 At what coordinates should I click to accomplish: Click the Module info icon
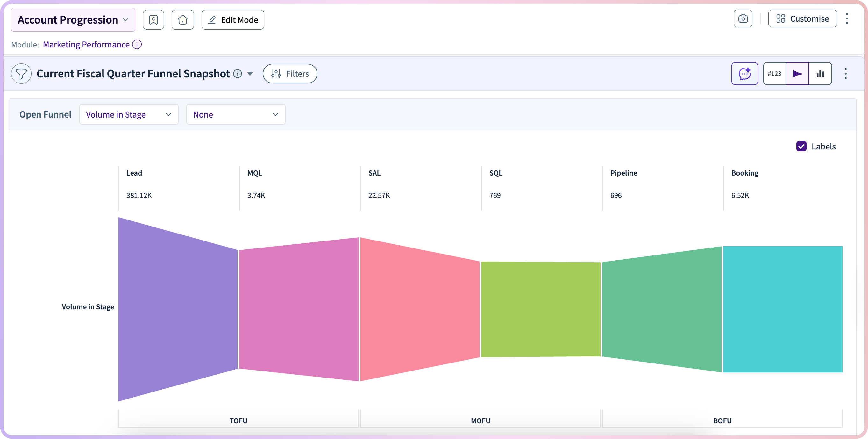(x=137, y=45)
